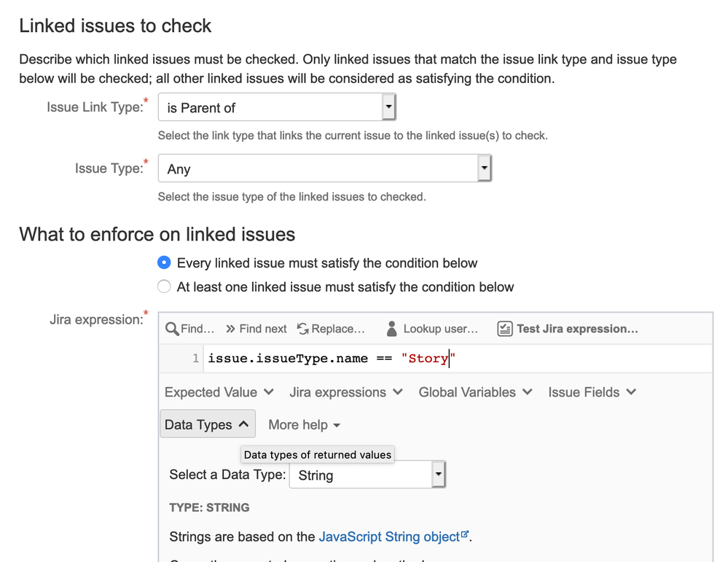
Task: Collapse the Data Types section
Action: click(x=208, y=424)
